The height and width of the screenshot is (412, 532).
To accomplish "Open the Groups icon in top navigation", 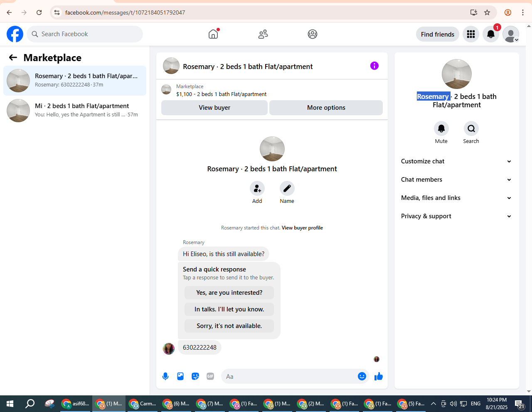I will pos(313,34).
